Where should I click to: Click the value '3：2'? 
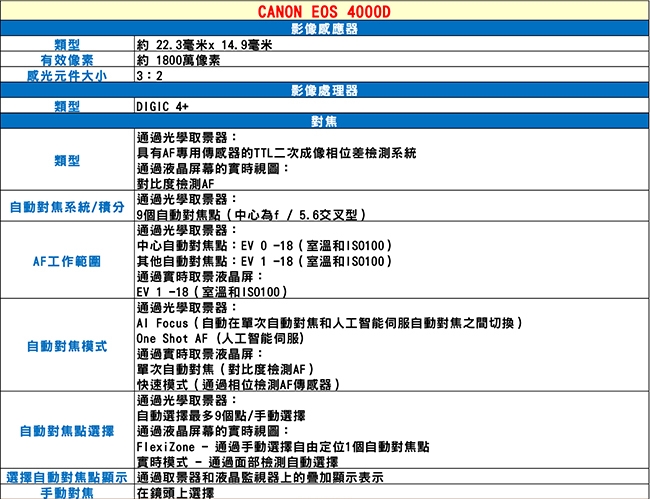click(149, 75)
